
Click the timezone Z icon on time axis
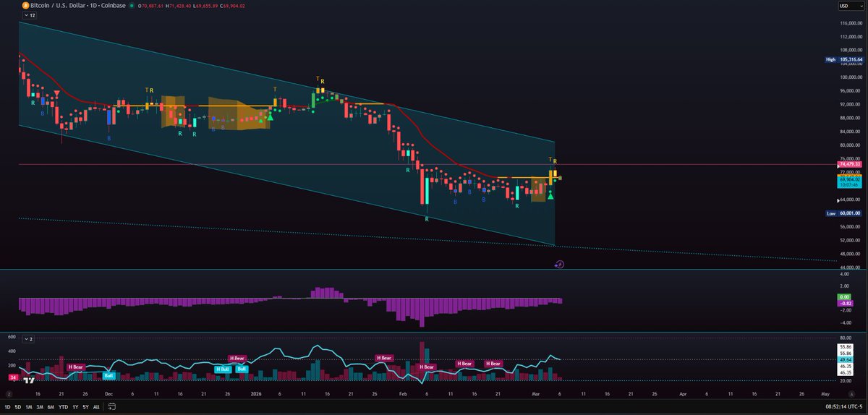[x=9, y=395]
